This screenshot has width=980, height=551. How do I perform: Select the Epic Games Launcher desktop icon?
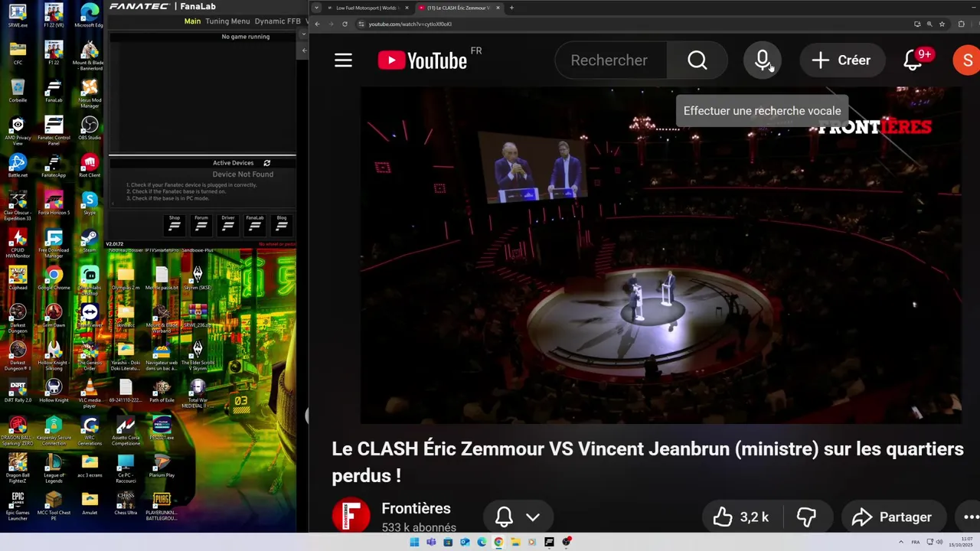(18, 506)
